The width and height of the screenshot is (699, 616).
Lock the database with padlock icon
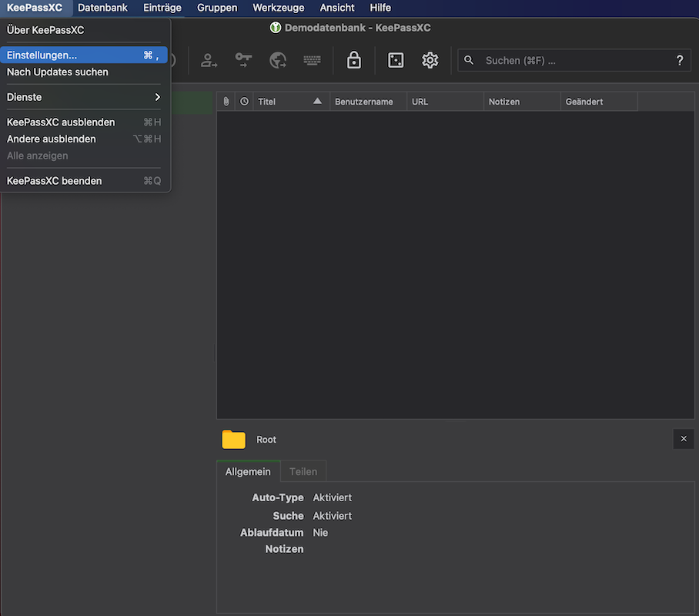tap(354, 60)
